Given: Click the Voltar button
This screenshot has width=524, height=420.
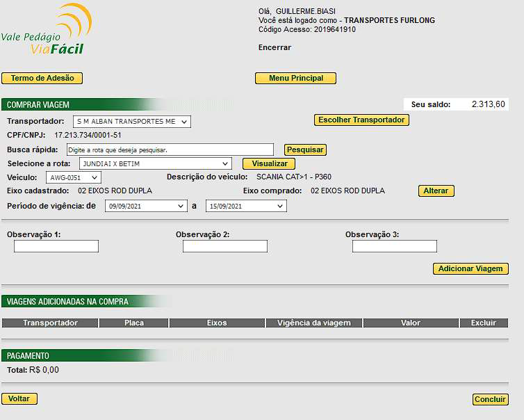Looking at the screenshot, I should 19,399.
